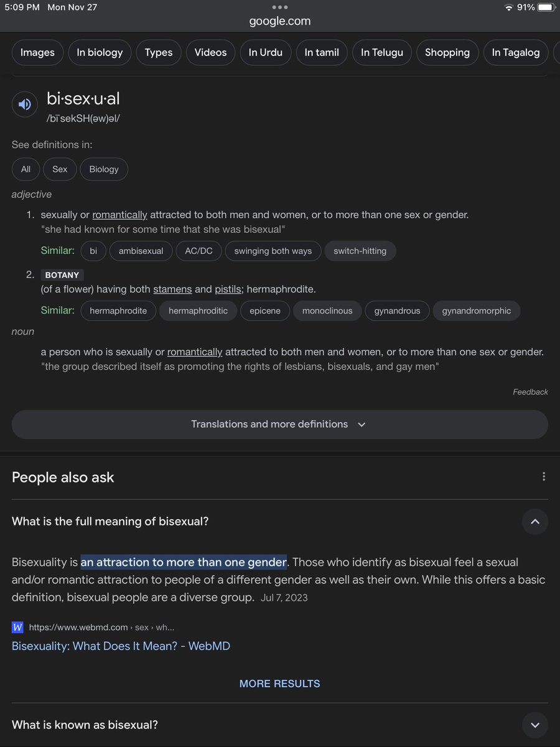
Task: Open the 'hermaphrodite' similar word chip
Action: 118,311
